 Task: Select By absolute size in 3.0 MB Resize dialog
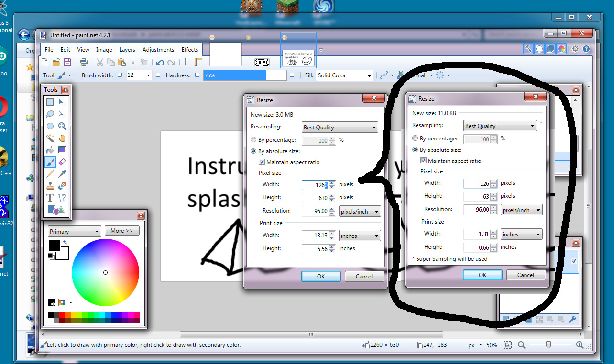pyautogui.click(x=253, y=151)
